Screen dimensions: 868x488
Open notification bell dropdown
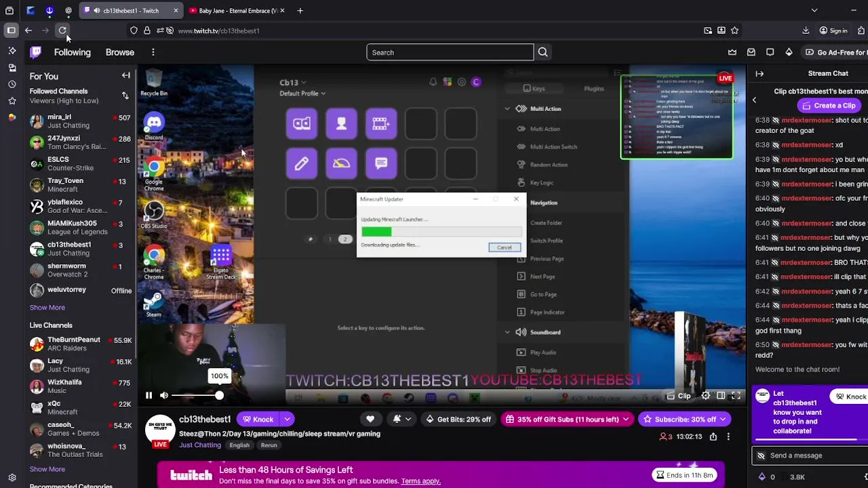(x=401, y=419)
